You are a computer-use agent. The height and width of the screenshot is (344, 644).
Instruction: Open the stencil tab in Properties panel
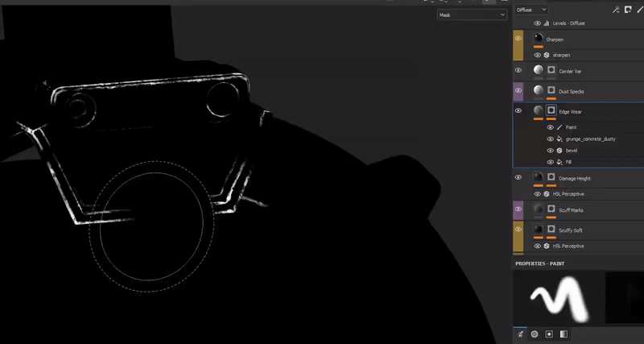tap(549, 334)
